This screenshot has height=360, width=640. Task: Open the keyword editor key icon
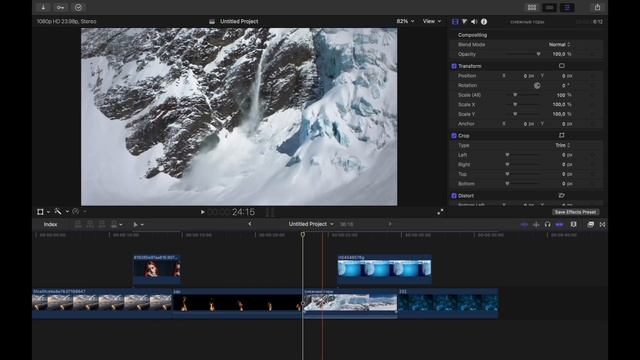tap(60, 7)
